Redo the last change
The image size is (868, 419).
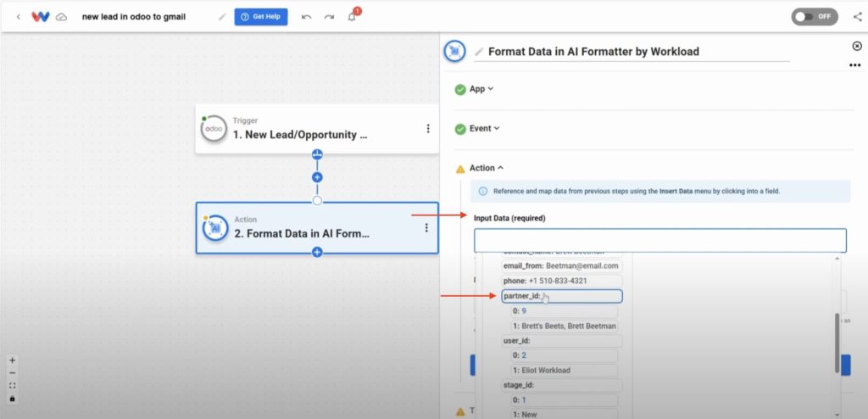pos(329,17)
